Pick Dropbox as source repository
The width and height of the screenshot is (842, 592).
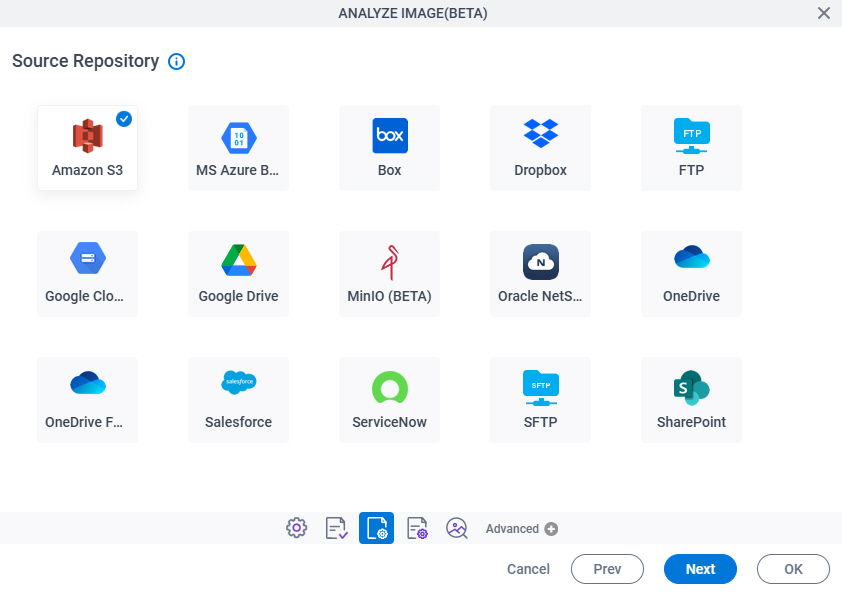click(x=540, y=148)
